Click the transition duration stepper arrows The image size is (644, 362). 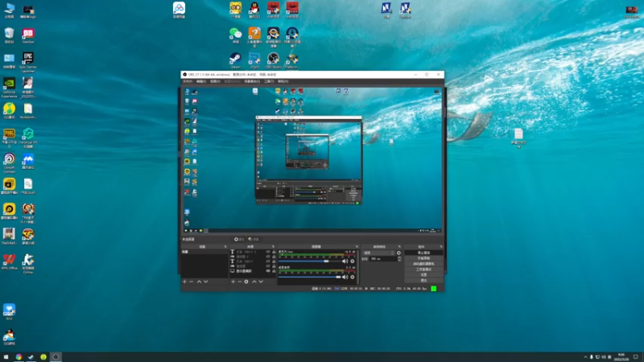click(x=399, y=259)
